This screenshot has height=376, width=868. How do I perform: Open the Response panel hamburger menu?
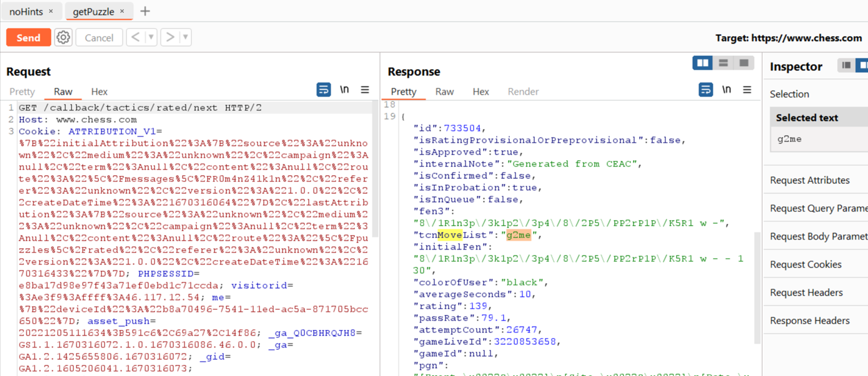pyautogui.click(x=747, y=90)
